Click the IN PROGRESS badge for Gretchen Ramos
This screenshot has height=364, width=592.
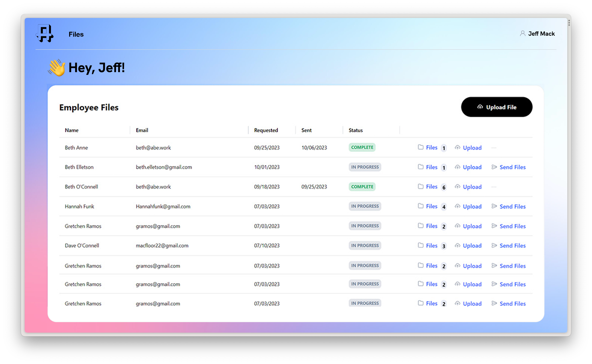click(364, 226)
